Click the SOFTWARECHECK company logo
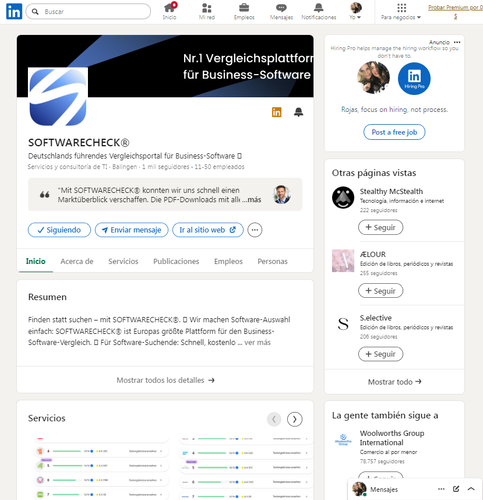The height and width of the screenshot is (500, 483). 58,97
